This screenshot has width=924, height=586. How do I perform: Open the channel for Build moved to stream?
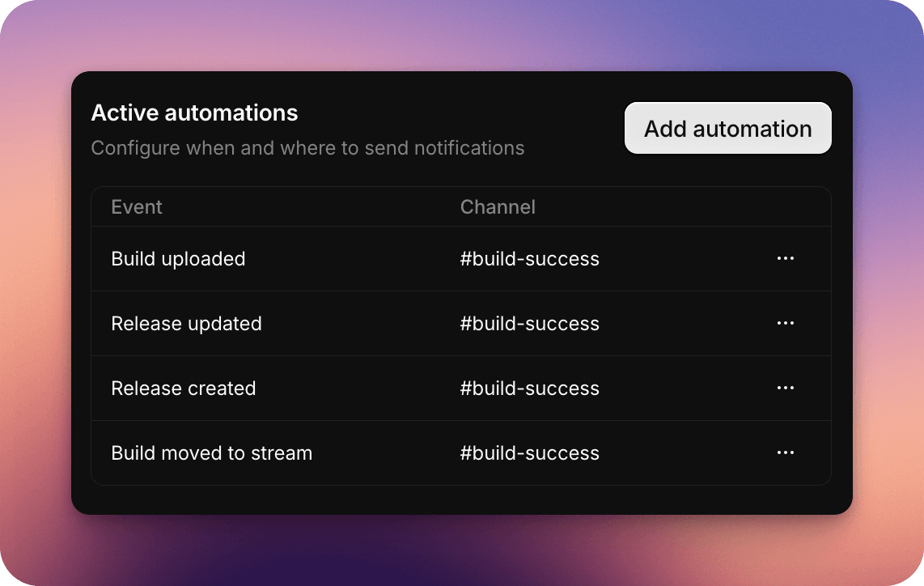(x=530, y=452)
